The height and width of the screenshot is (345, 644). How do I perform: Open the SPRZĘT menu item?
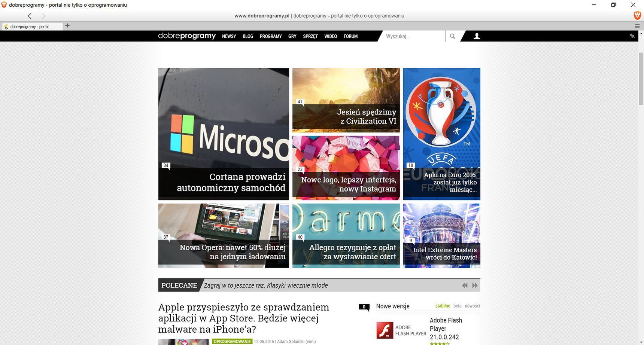point(310,36)
